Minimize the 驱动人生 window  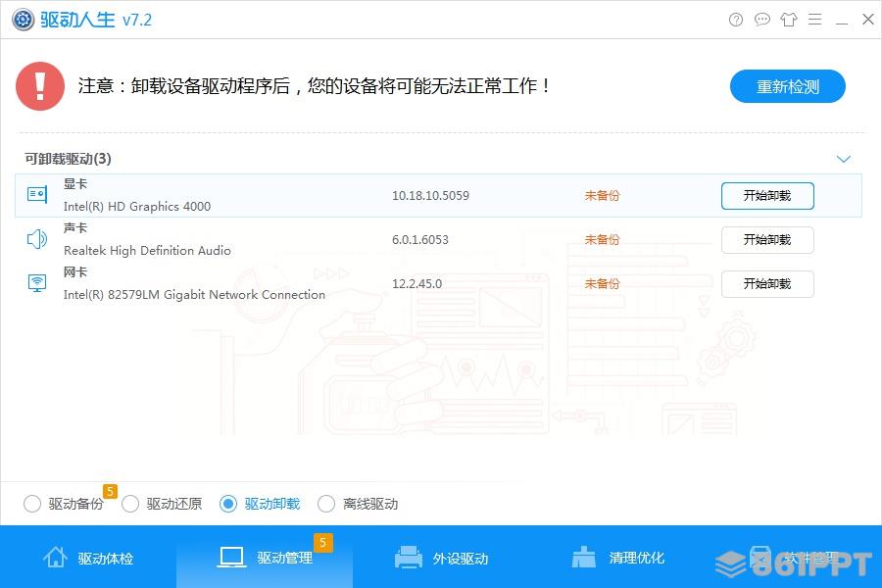point(842,23)
